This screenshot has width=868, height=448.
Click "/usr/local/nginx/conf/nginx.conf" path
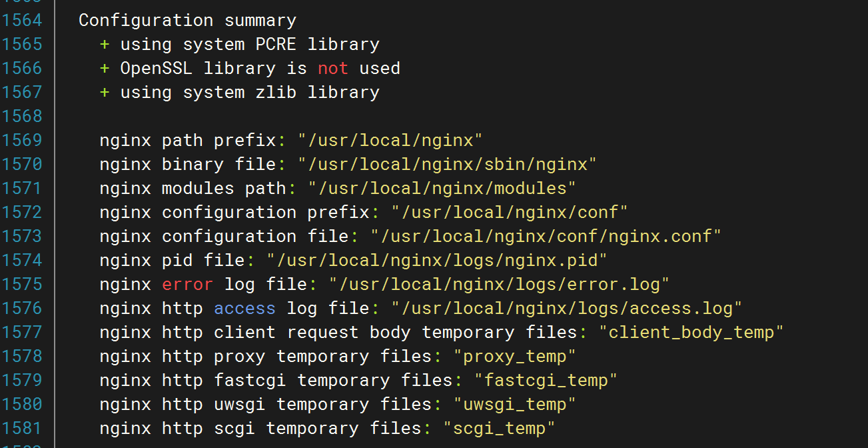[546, 237]
